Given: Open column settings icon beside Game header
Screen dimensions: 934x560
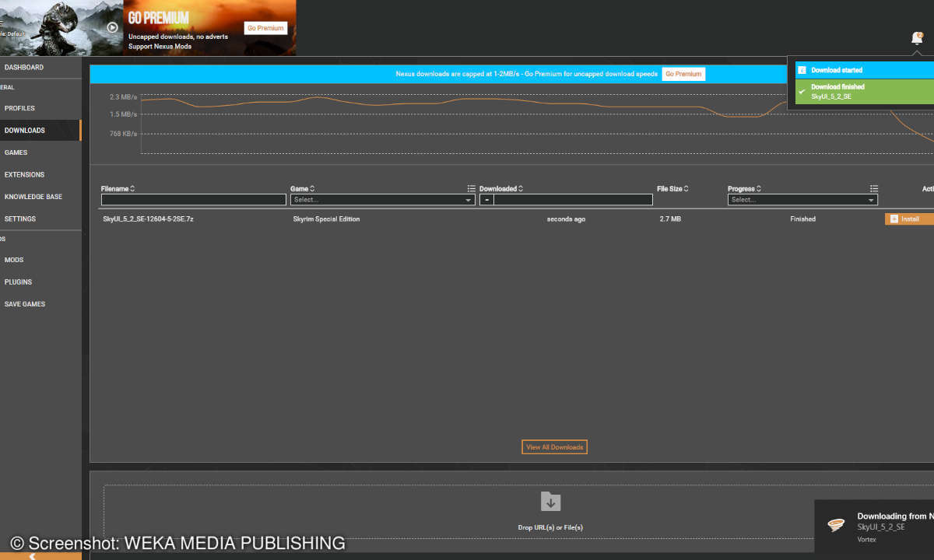Looking at the screenshot, I should point(471,188).
